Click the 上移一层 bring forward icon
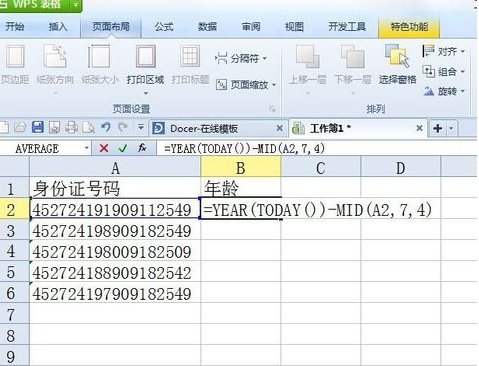This screenshot has width=479, height=366. [x=307, y=57]
